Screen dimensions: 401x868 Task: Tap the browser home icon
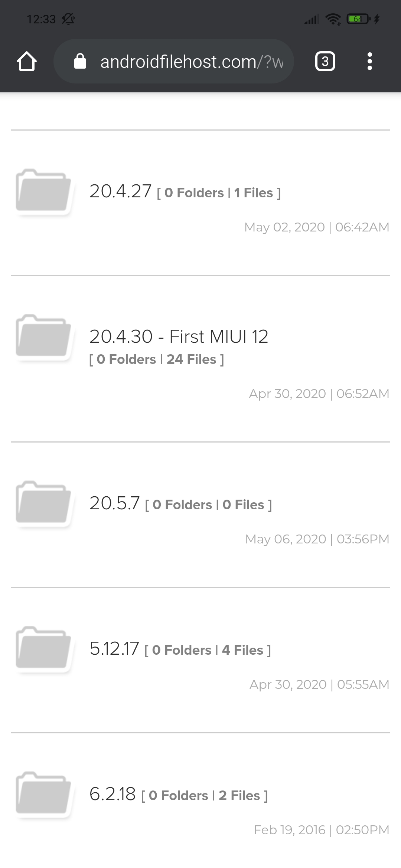[x=27, y=61]
